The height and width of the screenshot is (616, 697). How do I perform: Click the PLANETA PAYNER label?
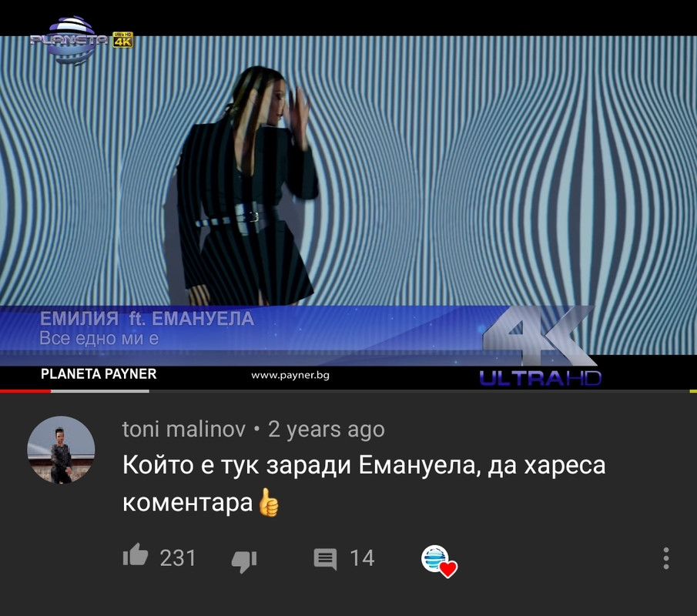[99, 373]
